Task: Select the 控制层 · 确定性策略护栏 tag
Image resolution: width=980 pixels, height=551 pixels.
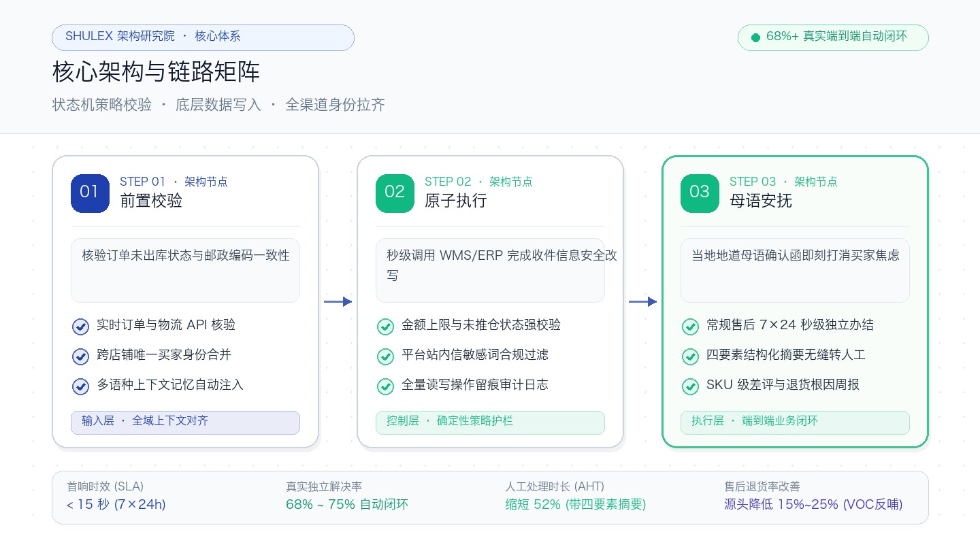Action: point(490,422)
